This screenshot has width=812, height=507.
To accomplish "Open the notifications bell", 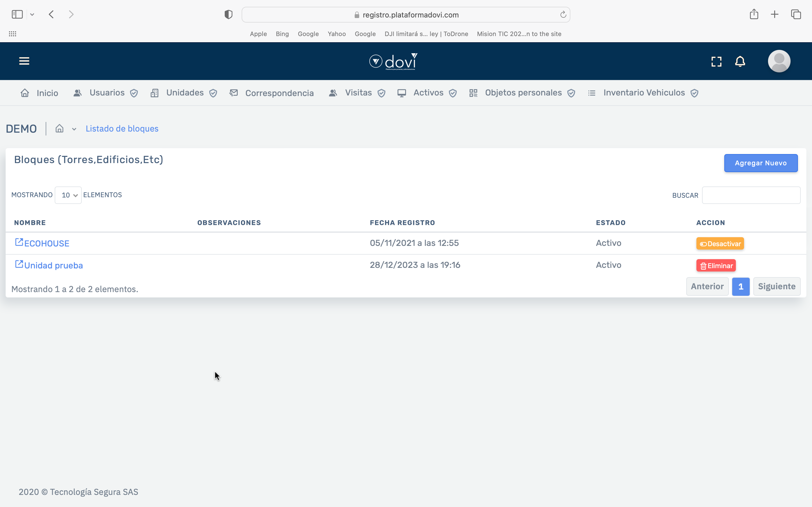I will point(740,61).
